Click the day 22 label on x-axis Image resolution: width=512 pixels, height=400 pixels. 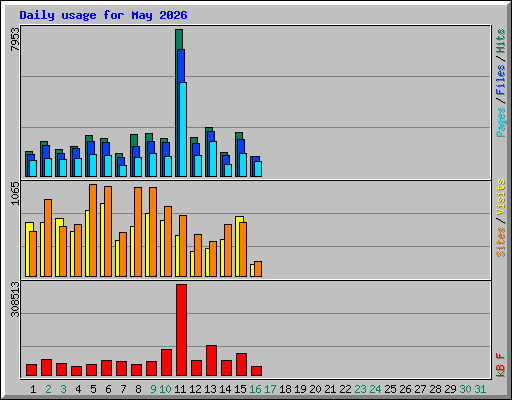[x=345, y=389]
